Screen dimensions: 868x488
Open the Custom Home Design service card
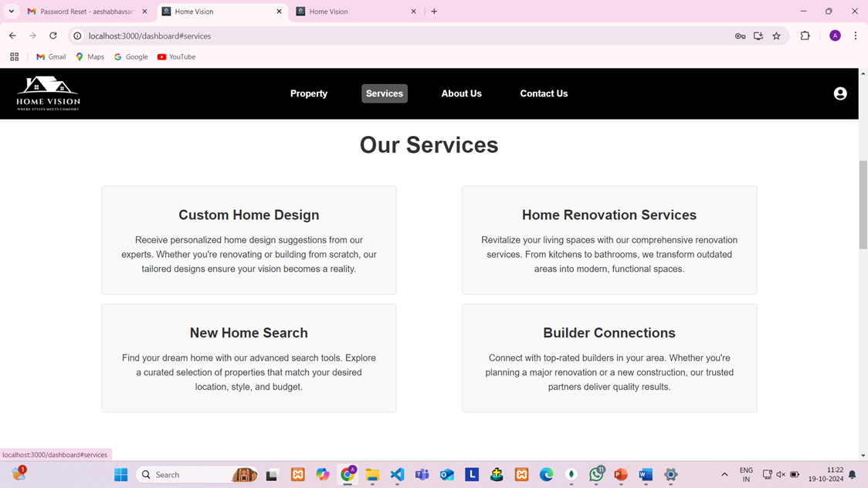pyautogui.click(x=249, y=239)
